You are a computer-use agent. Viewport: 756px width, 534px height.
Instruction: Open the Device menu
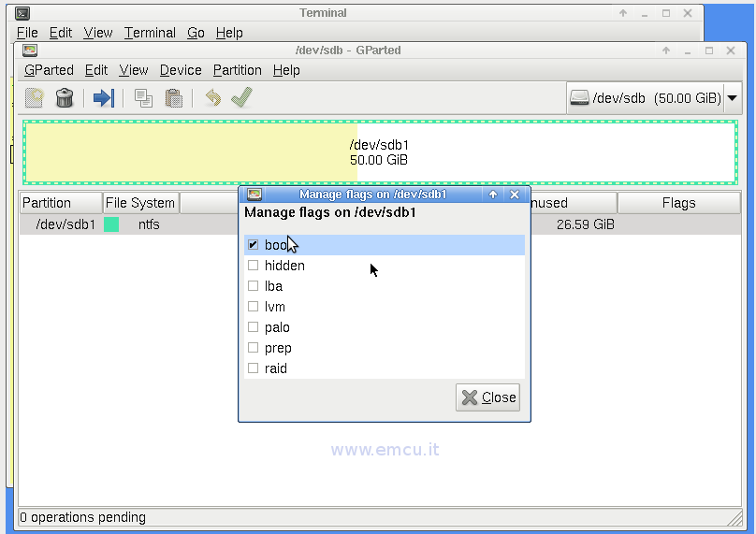click(181, 70)
